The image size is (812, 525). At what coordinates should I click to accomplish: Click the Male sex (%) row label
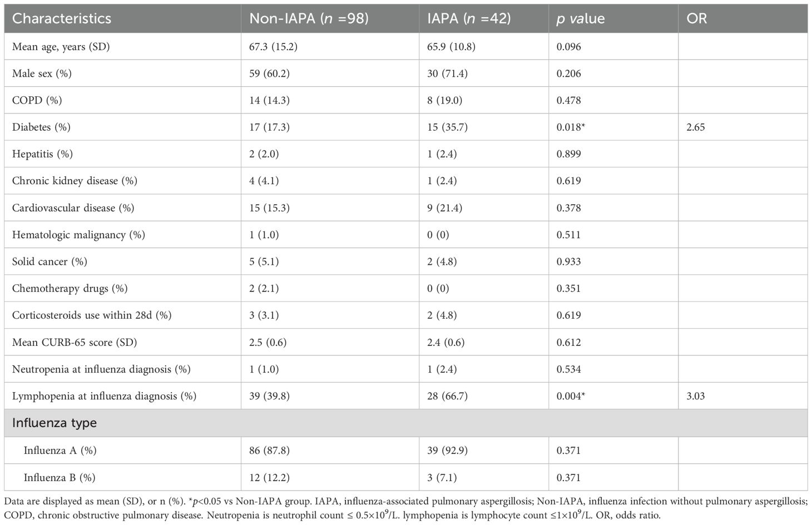42,73
